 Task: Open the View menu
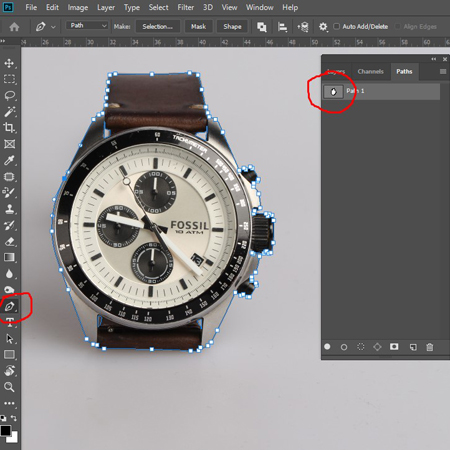[x=229, y=7]
